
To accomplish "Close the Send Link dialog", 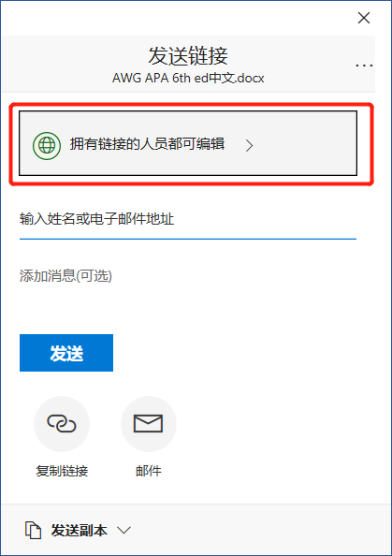I will click(x=364, y=18).
